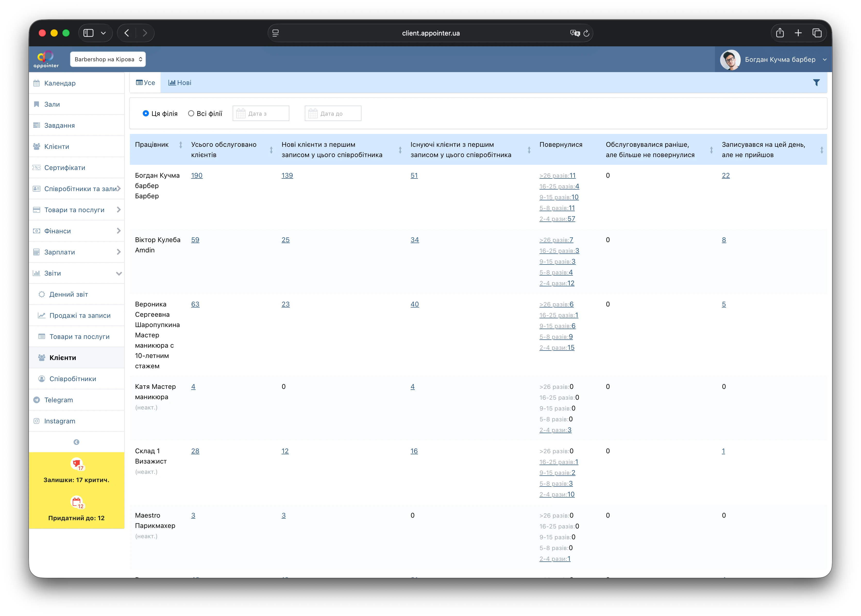The width and height of the screenshot is (861, 616).
Task: Open the Instagram sidebar item
Action: tap(76, 421)
